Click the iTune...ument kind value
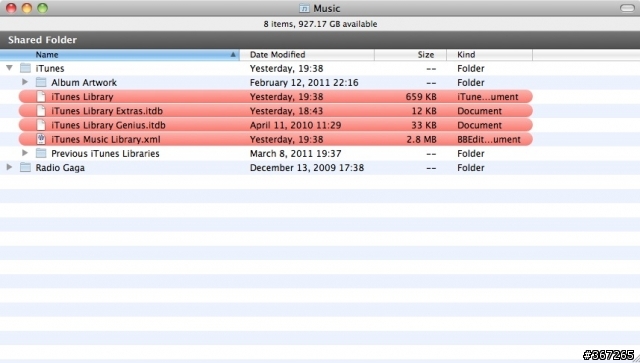Screen dimensions: 640x363 pos(488,97)
